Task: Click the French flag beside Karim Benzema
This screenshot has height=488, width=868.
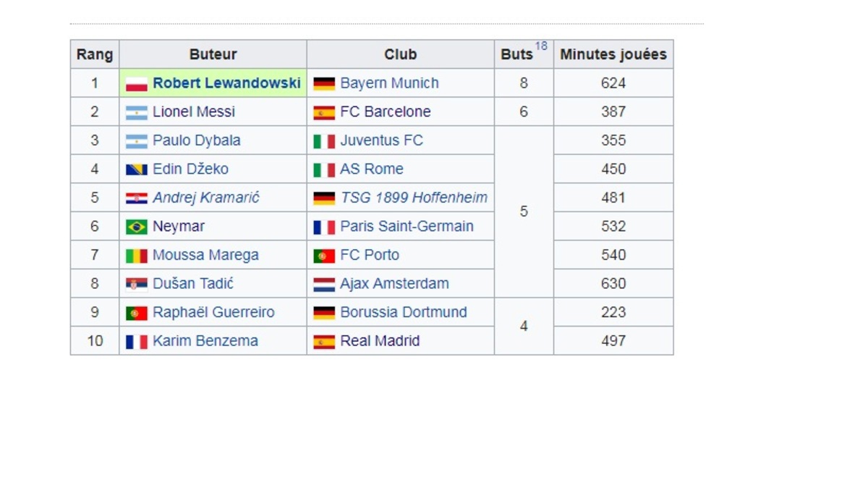Action: [137, 342]
